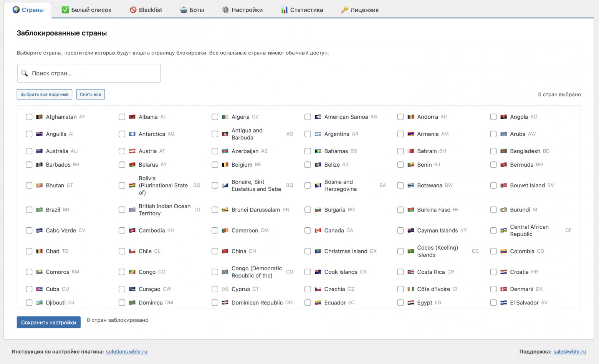
Task: Click the Brunei Darussalam label
Action: point(256,210)
